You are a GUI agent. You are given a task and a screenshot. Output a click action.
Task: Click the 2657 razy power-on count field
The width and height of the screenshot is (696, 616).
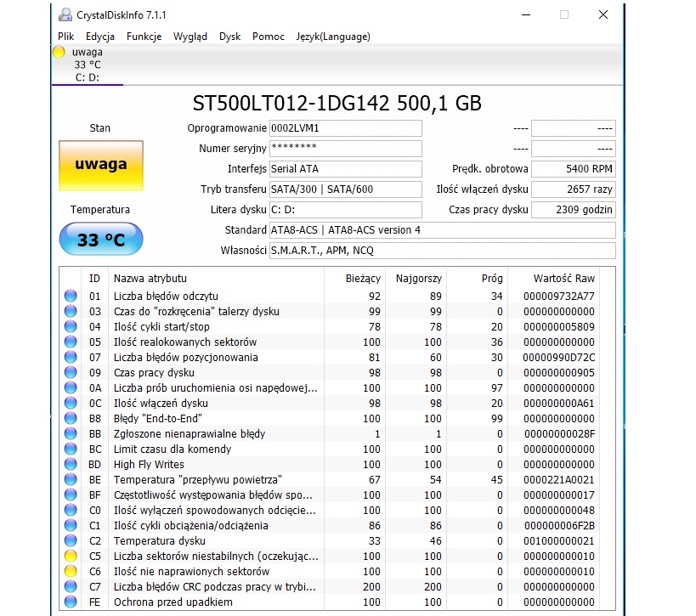(574, 189)
